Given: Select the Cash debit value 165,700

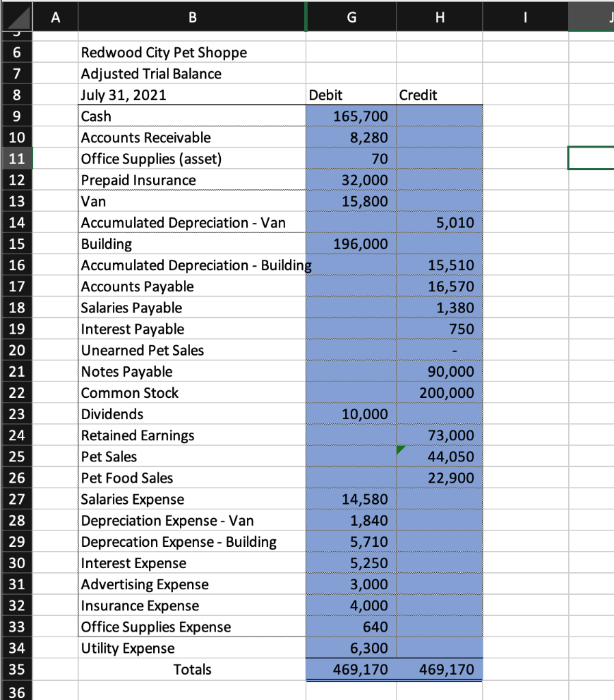Looking at the screenshot, I should pyautogui.click(x=351, y=116).
